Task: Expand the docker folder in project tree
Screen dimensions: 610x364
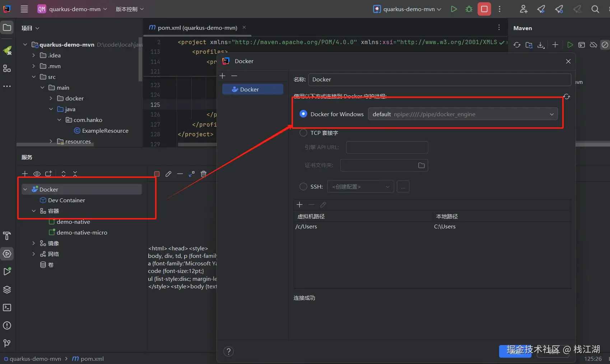Action: pyautogui.click(x=51, y=98)
